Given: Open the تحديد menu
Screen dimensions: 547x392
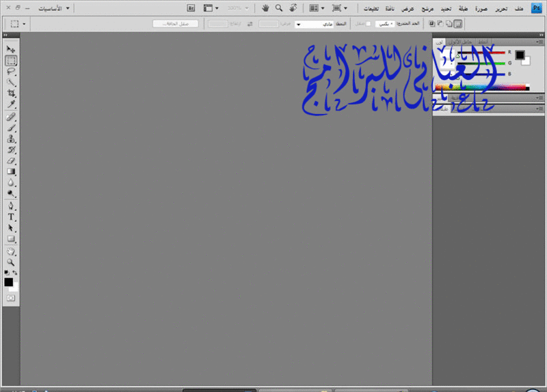Looking at the screenshot, I should [x=446, y=9].
